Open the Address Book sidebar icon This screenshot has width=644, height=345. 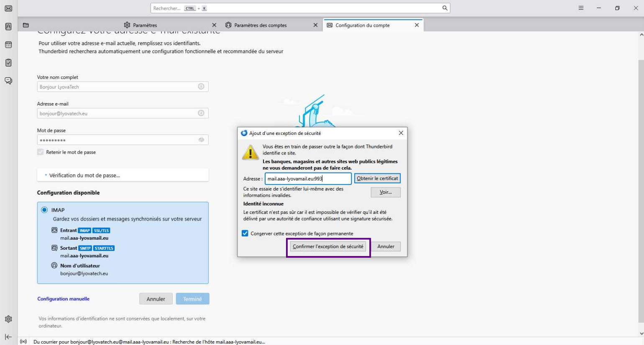(8, 26)
